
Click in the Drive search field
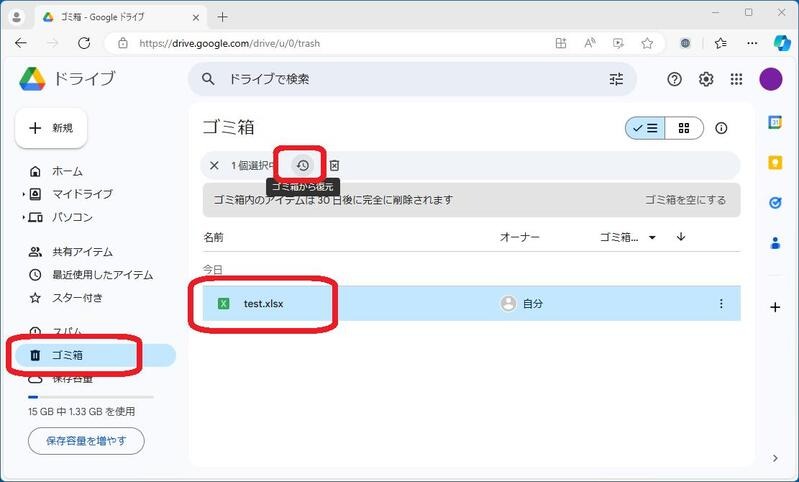412,79
